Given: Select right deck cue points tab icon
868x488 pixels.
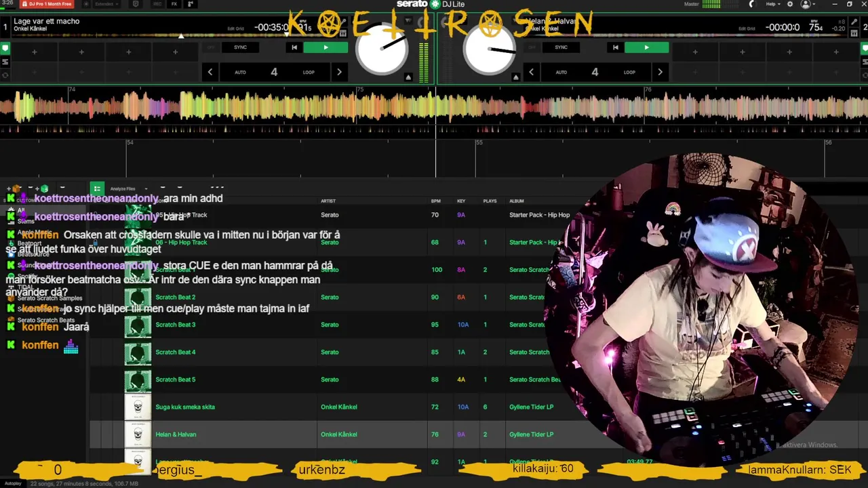Looking at the screenshot, I should [863, 49].
